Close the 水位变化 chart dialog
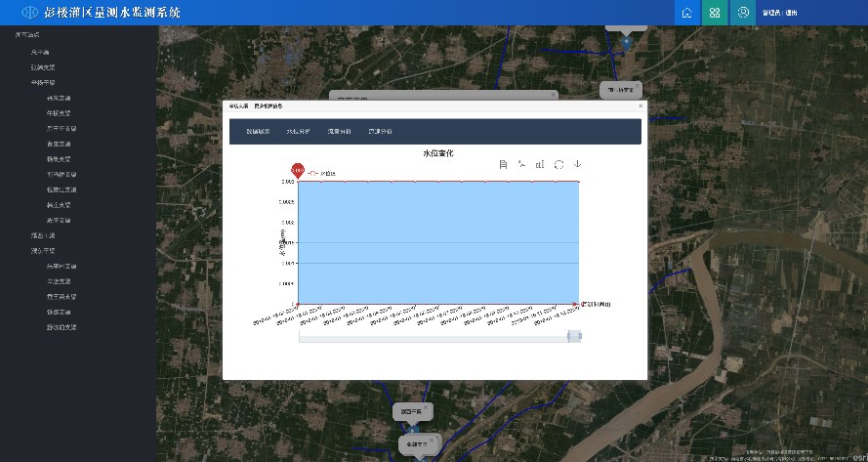This screenshot has height=462, width=868. [x=641, y=105]
